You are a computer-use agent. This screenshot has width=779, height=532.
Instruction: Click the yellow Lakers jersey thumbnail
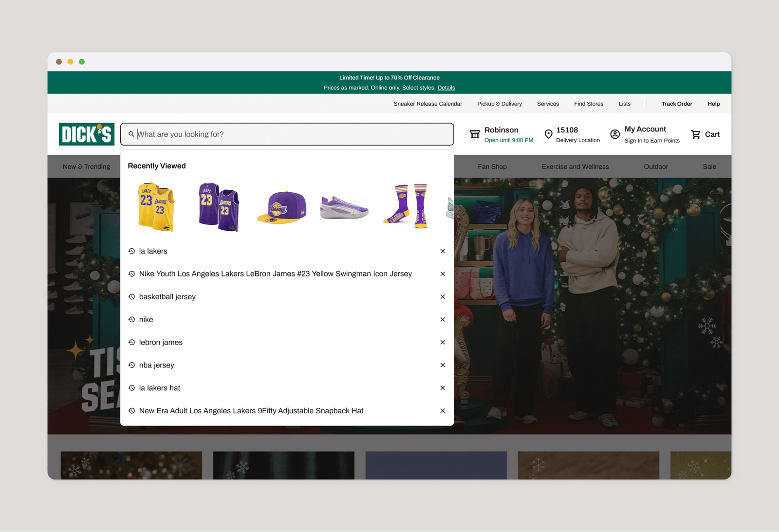[156, 207]
